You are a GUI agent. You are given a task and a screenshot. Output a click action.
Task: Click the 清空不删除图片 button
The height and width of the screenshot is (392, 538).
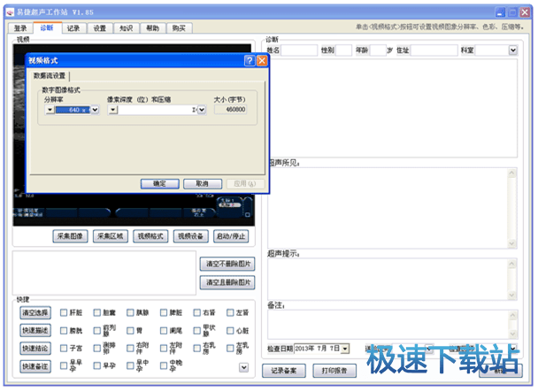click(227, 264)
